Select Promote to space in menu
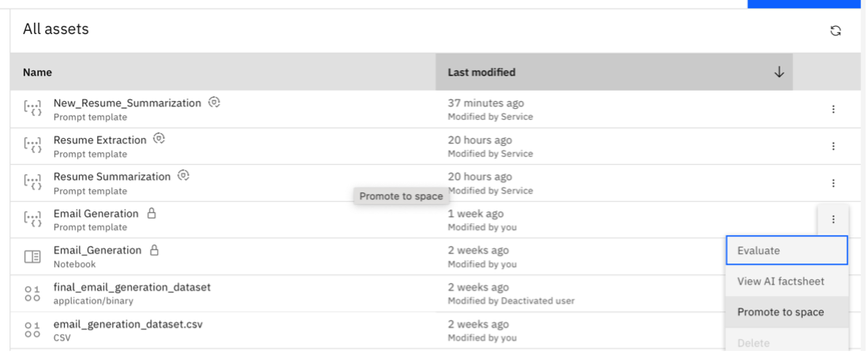868x354 pixels. (787, 312)
